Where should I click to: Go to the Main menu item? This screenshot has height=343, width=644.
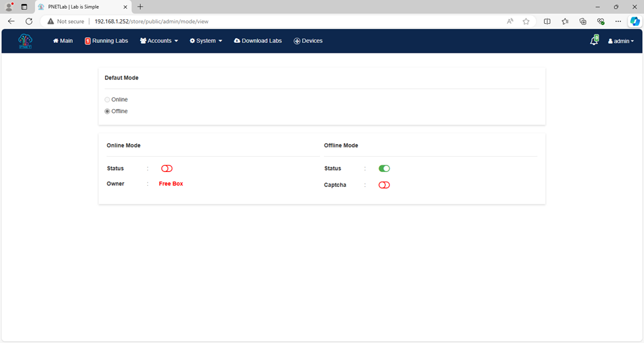pos(63,41)
